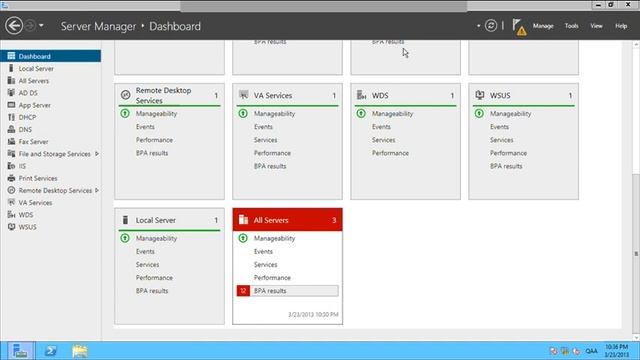640x360 pixels.
Task: Open the View menu
Action: point(596,26)
